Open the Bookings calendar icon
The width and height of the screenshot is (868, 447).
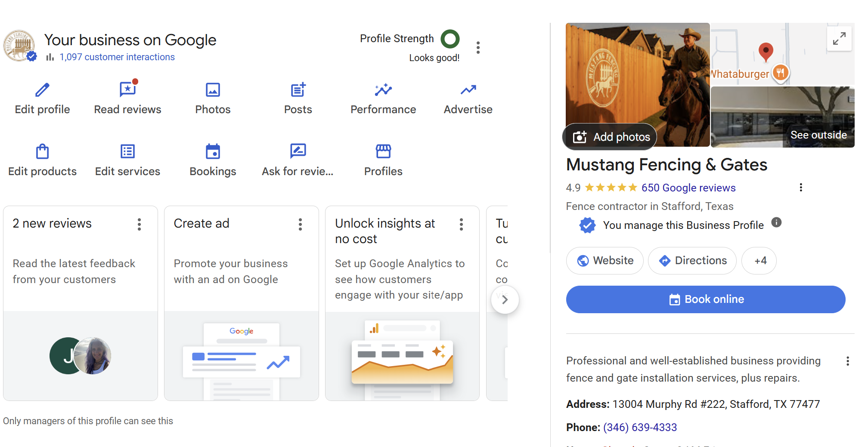213,151
